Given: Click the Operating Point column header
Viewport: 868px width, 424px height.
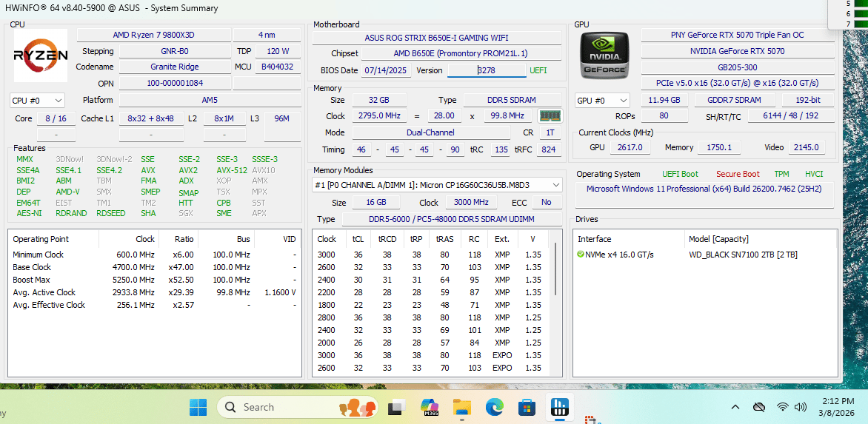Looking at the screenshot, I should 54,239.
